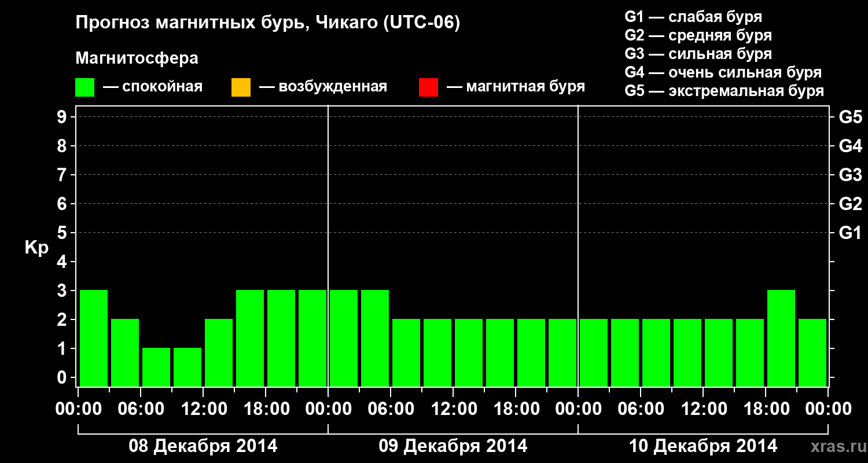Click the '06:00' tick label on 08 Декабря

pyautogui.click(x=141, y=409)
